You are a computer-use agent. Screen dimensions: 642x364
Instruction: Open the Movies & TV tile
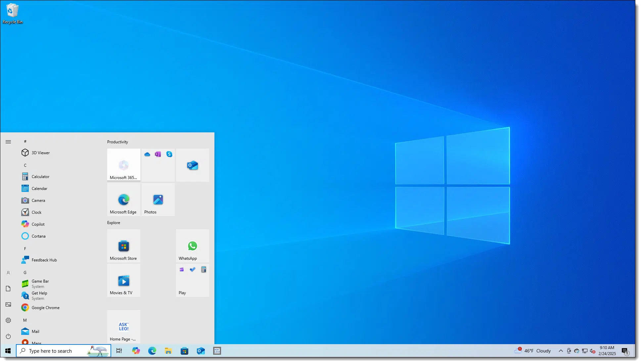tap(124, 280)
